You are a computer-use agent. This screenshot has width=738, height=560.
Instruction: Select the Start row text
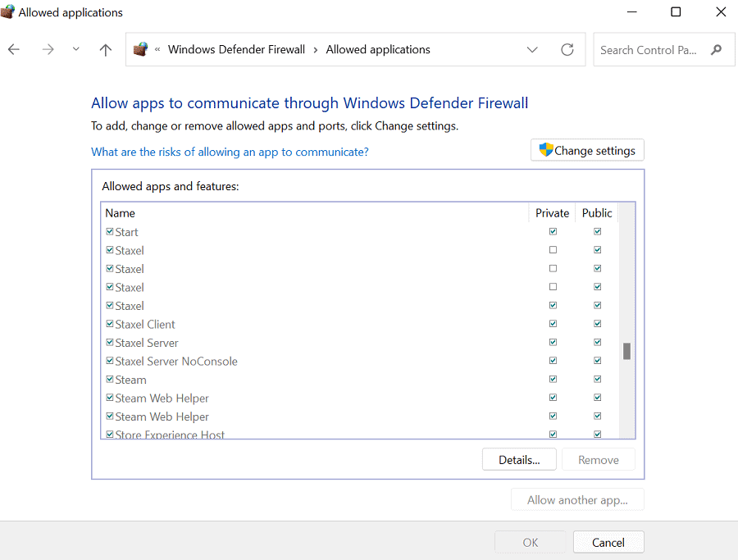click(x=126, y=232)
